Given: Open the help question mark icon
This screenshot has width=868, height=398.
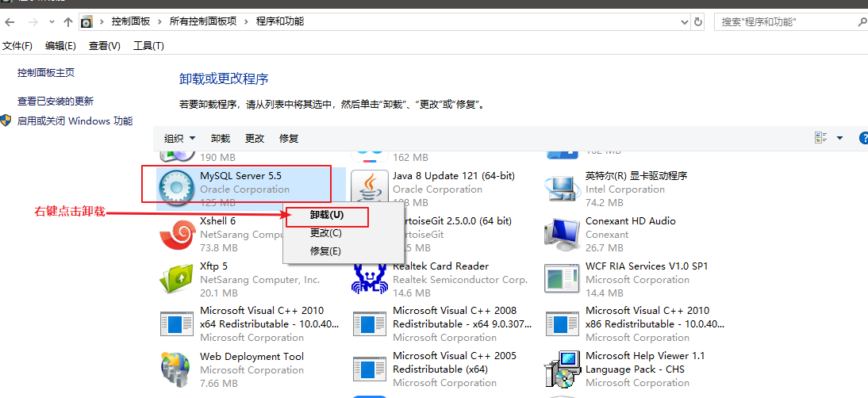Looking at the screenshot, I should point(863,138).
